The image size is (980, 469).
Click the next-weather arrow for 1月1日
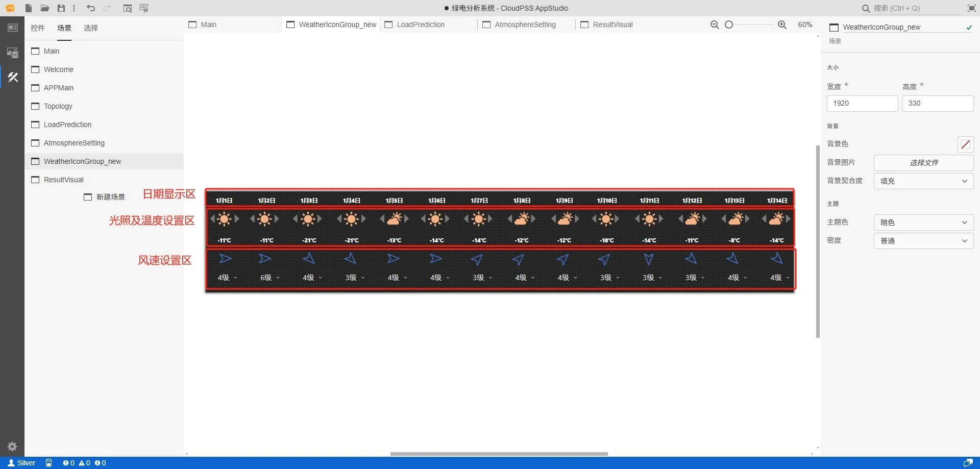tap(237, 219)
